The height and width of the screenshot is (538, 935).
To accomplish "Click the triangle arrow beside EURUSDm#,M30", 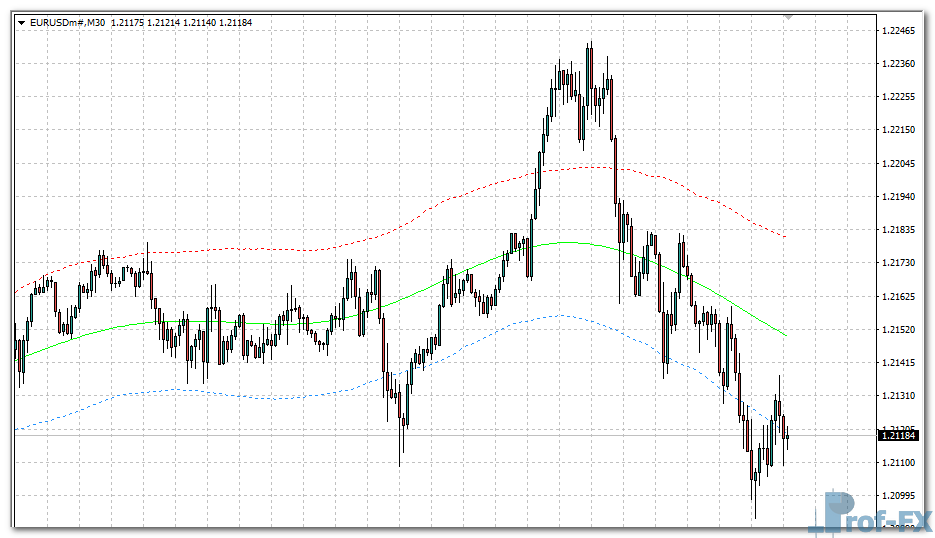I will [x=21, y=22].
